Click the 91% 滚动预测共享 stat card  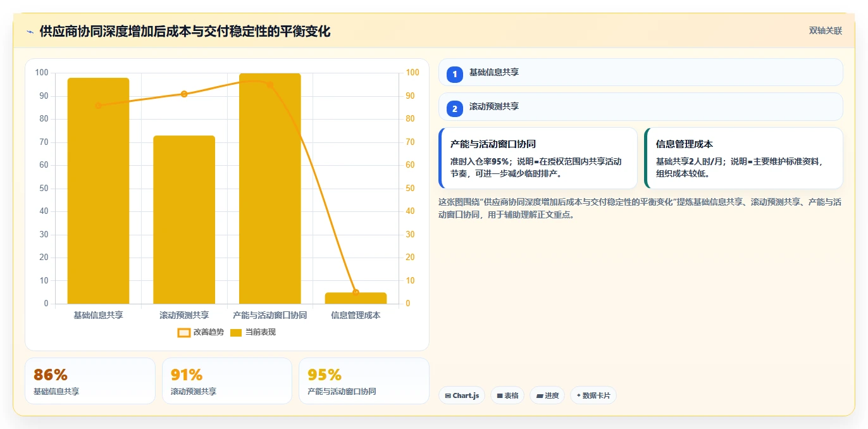[x=226, y=381]
